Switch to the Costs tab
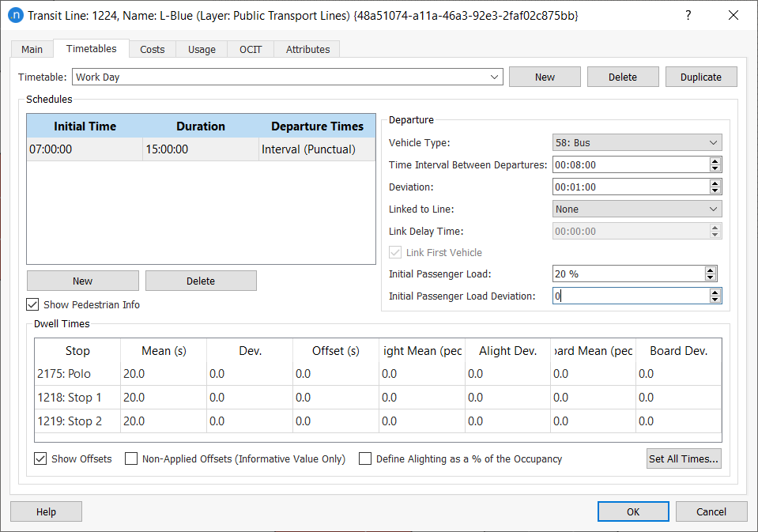This screenshot has width=758, height=532. [x=153, y=49]
